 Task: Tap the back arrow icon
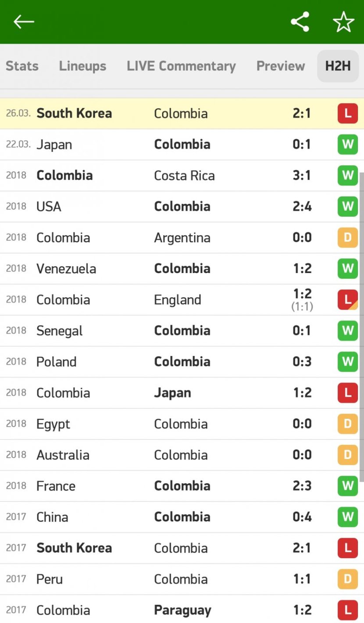click(24, 22)
